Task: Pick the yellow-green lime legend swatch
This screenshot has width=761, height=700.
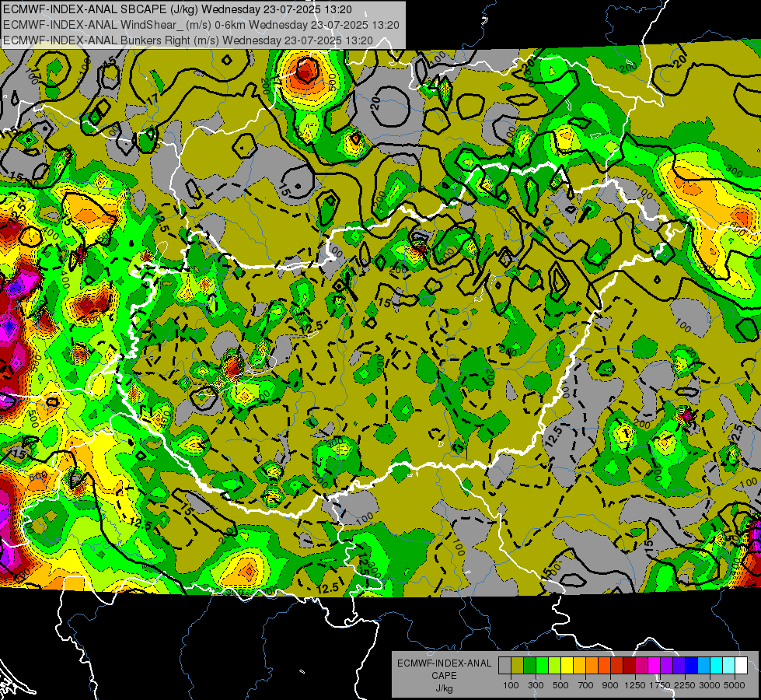Action: click(555, 666)
